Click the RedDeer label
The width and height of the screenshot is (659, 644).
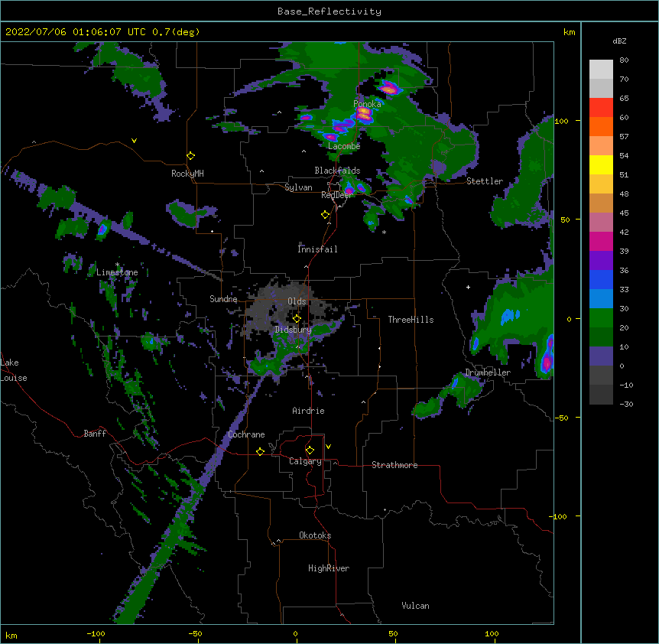(336, 195)
